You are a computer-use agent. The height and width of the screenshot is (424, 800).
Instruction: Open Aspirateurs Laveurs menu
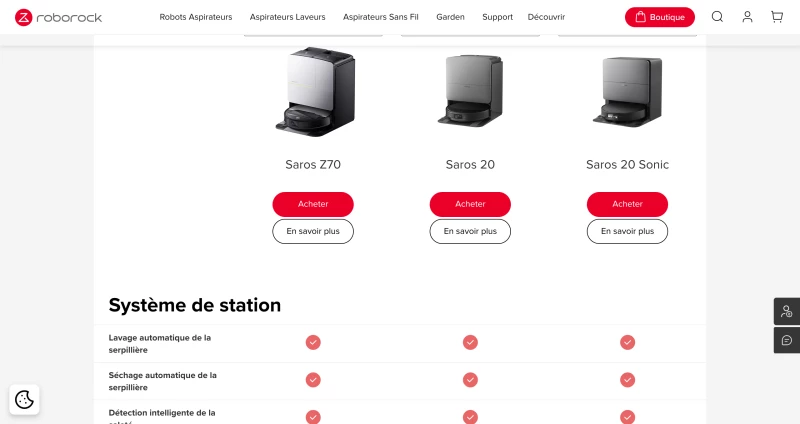point(287,17)
